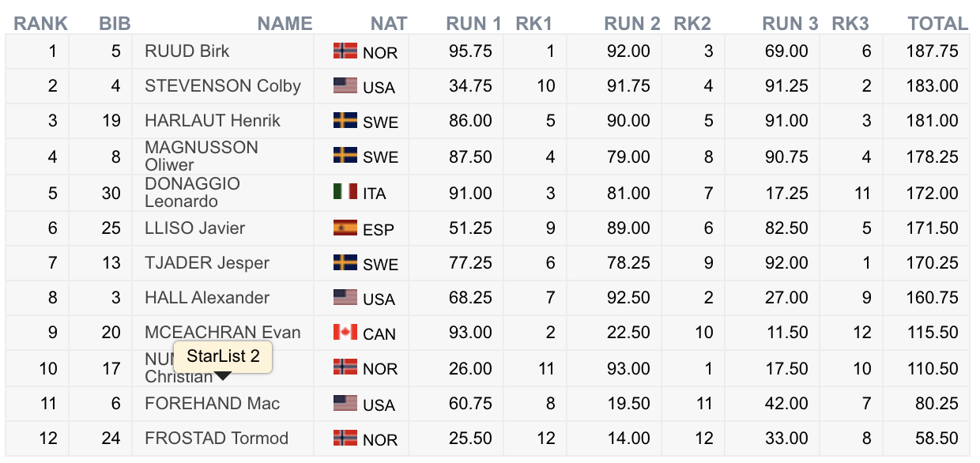Click the USA flag next to FOREHAND Mac

[x=345, y=404]
